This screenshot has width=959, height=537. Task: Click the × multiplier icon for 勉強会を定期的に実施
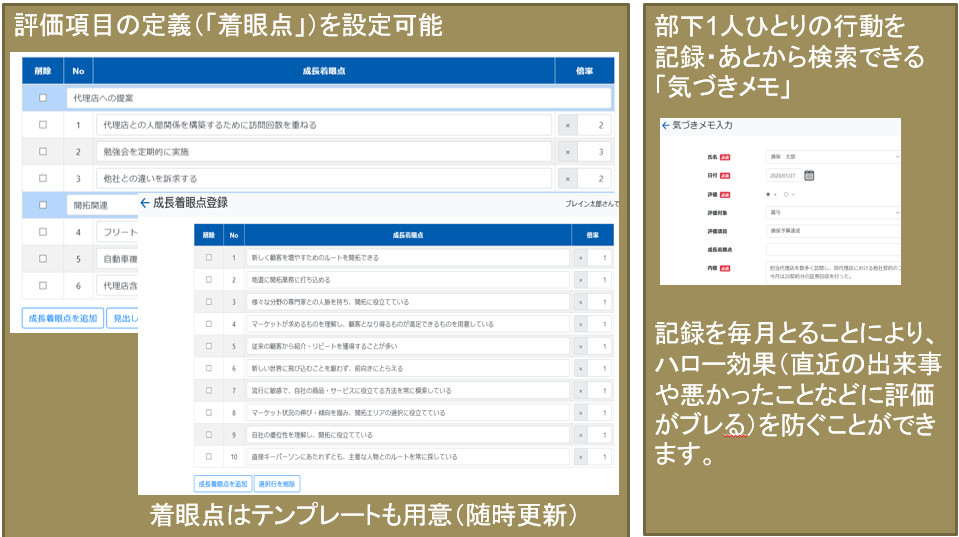pyautogui.click(x=568, y=152)
